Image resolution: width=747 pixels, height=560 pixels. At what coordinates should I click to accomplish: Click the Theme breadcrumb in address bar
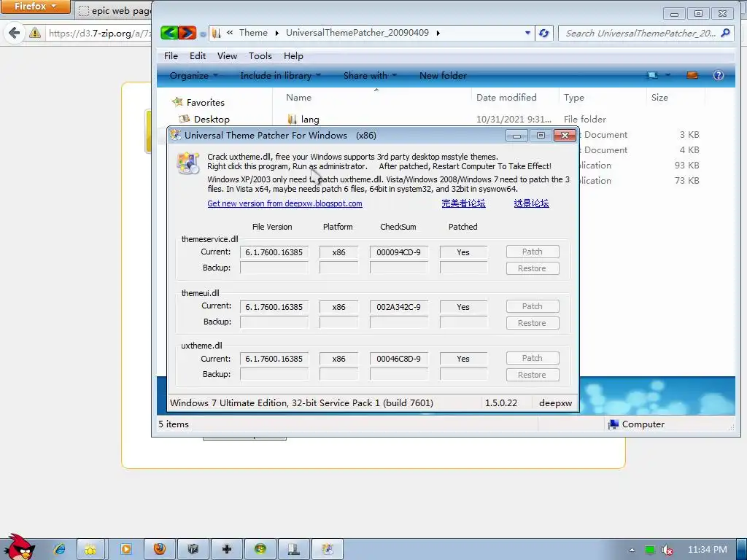[x=253, y=33]
